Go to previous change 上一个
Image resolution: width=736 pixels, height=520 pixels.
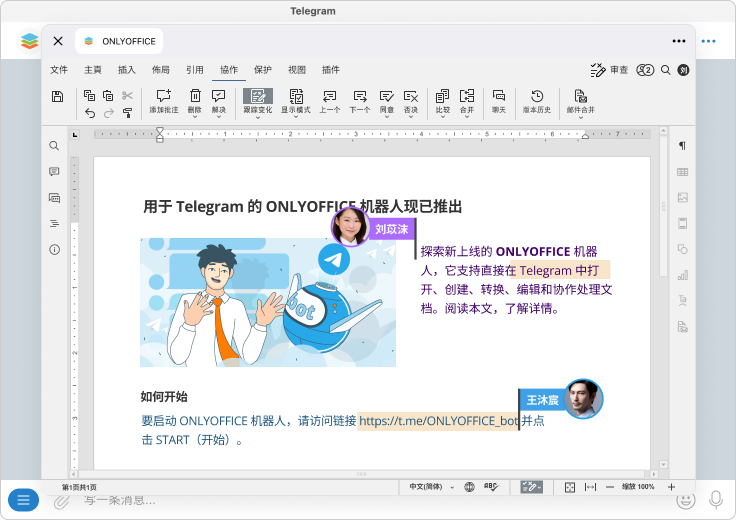tap(330, 101)
